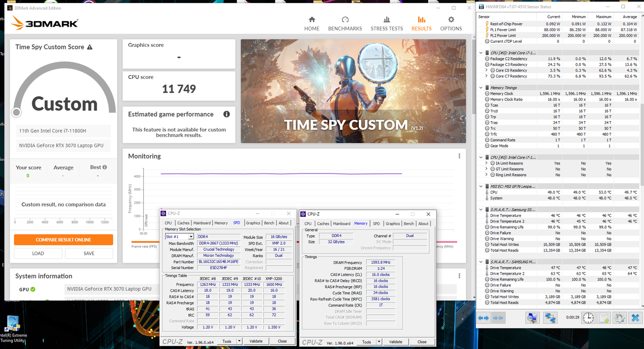Open OPTIONS gear in 3DMark
This screenshot has width=644, height=349.
click(451, 24)
